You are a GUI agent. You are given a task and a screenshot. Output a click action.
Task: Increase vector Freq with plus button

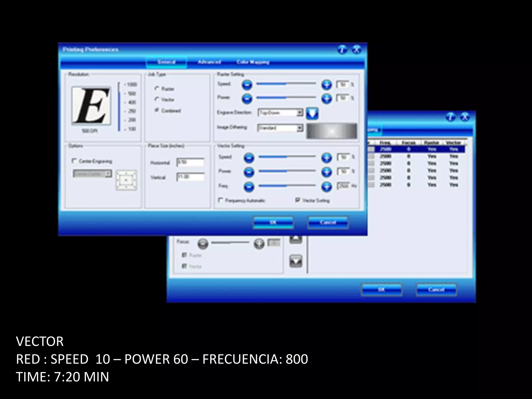(327, 187)
